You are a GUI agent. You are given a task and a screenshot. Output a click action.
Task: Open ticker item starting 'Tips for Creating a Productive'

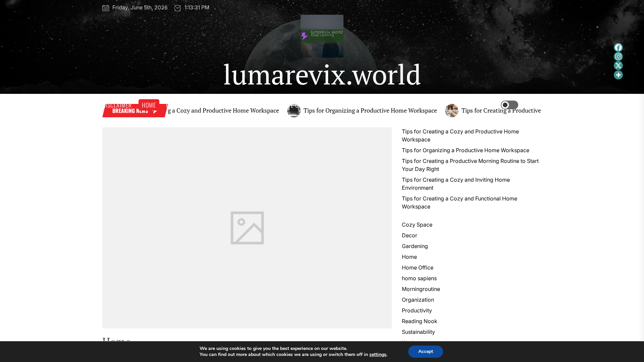501,110
